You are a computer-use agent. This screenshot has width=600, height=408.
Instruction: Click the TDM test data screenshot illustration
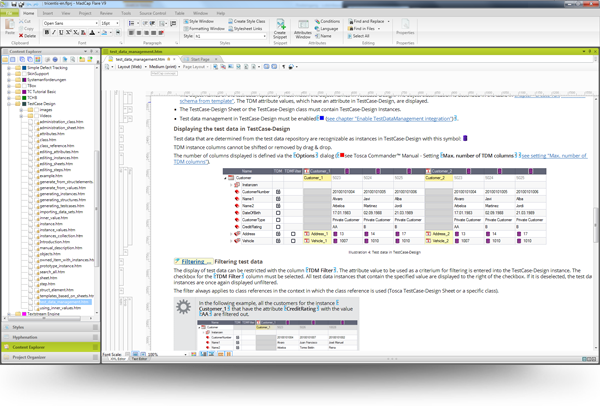tap(385, 206)
